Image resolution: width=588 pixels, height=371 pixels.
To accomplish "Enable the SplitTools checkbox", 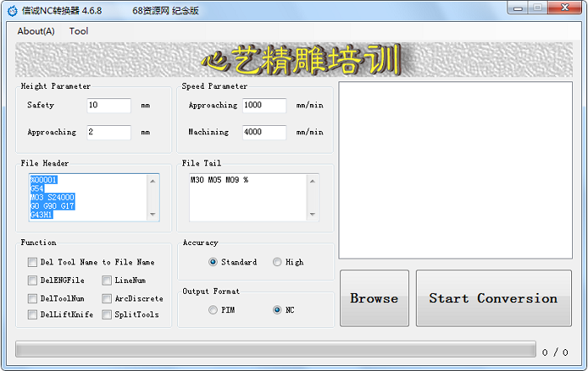I will (108, 315).
